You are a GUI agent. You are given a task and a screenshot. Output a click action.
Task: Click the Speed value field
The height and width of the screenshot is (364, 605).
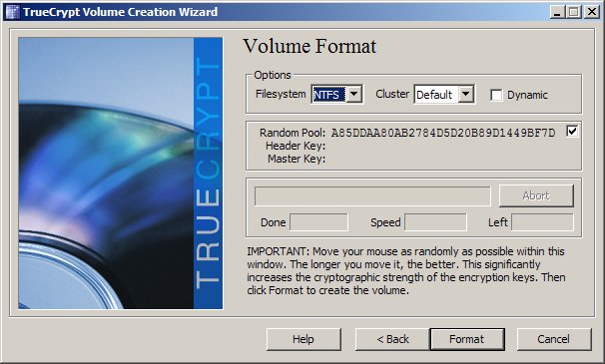coord(435,222)
